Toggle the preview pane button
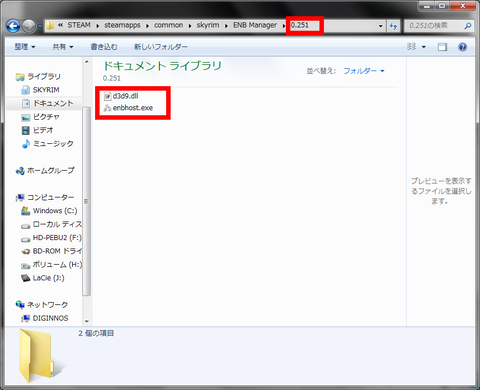480x390 pixels. pyautogui.click(x=442, y=47)
